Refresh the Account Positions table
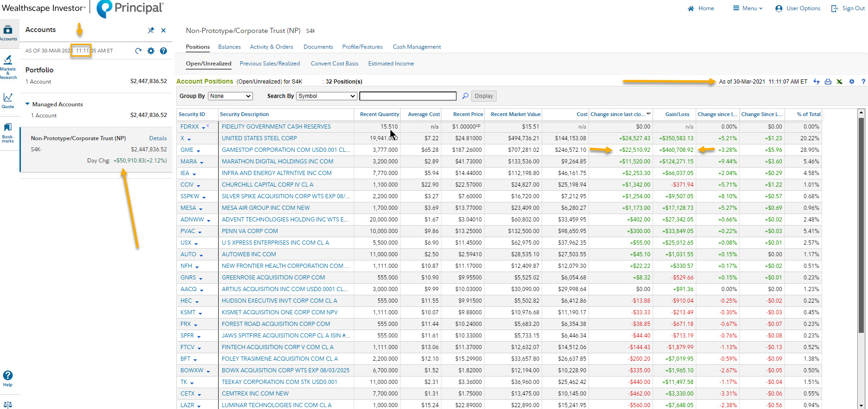Image resolution: width=868 pixels, height=409 pixels. point(816,82)
